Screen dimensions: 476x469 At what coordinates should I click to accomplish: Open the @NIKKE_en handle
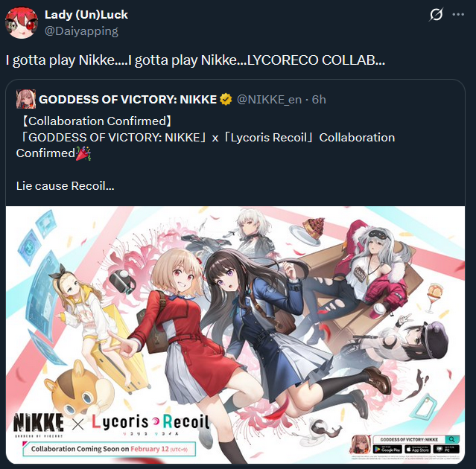point(269,100)
